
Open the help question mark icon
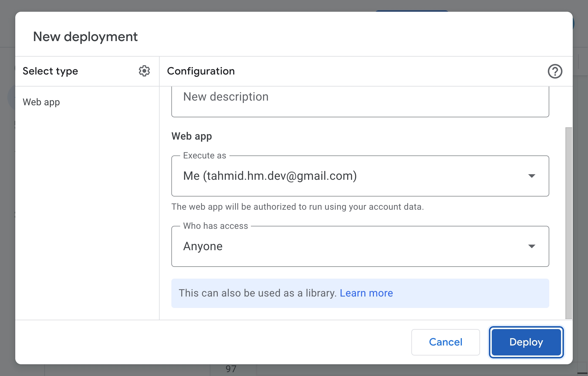point(555,71)
